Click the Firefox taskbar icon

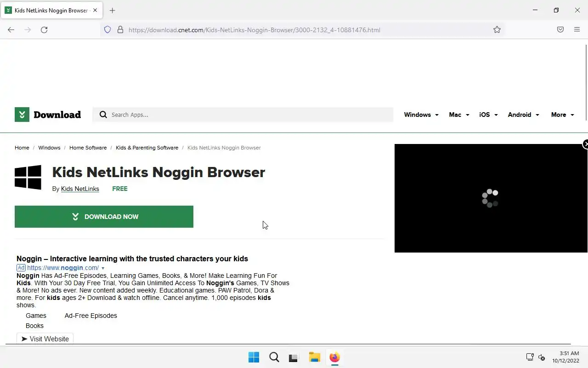click(334, 357)
